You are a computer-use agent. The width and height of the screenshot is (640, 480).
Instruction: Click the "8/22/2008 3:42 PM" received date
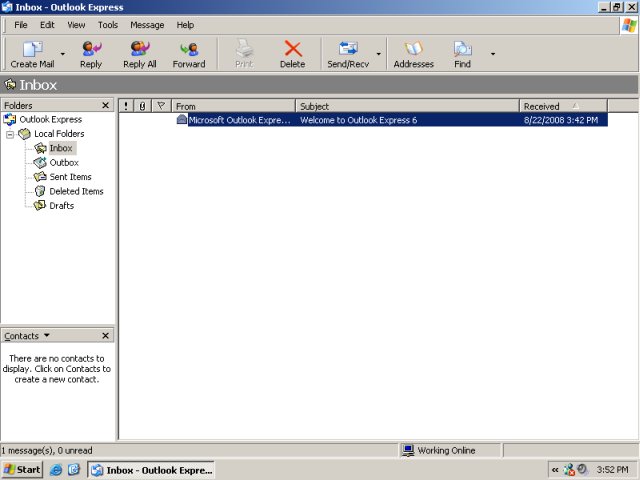tap(561, 120)
